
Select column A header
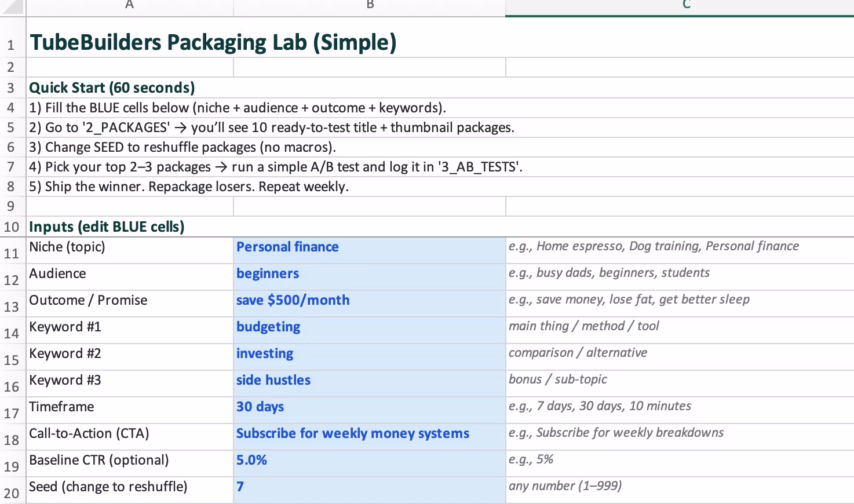point(129,6)
